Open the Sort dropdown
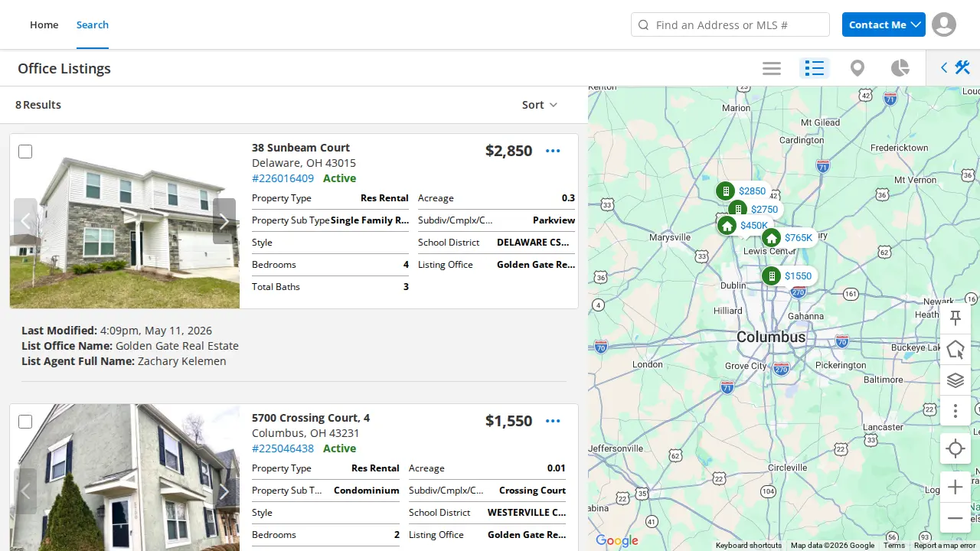Screen dimensions: 980x551 tap(540, 105)
